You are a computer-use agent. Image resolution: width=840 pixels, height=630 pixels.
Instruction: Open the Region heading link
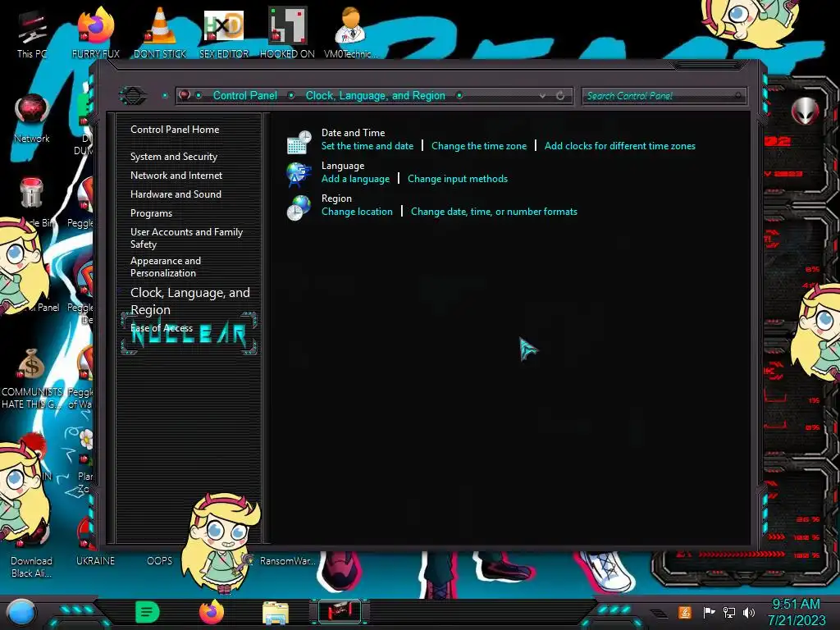pyautogui.click(x=336, y=199)
